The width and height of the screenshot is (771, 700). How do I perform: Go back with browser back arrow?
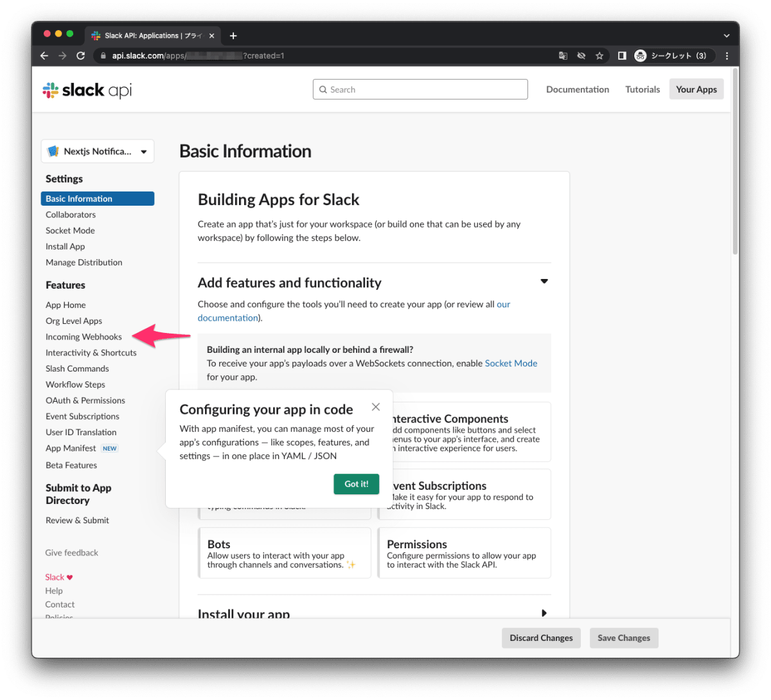(44, 56)
